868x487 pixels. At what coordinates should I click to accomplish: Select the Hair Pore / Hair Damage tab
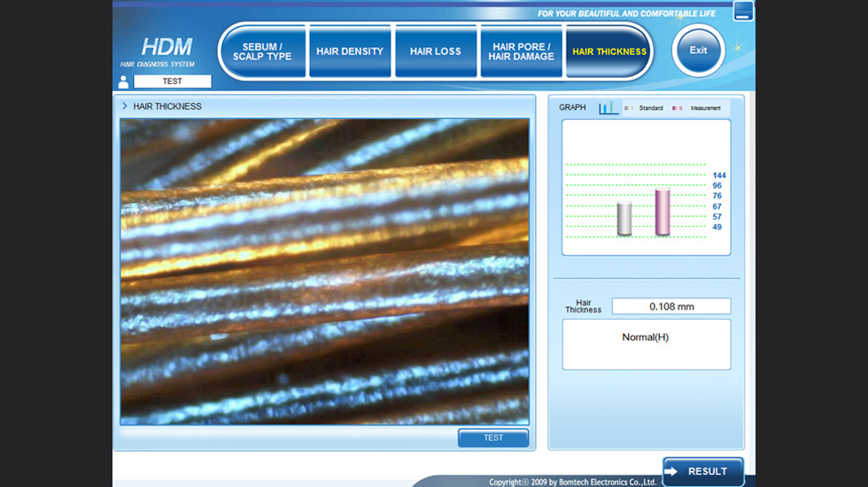[x=521, y=51]
